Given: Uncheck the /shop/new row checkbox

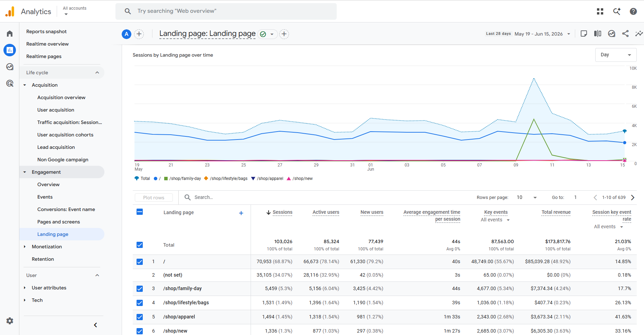Looking at the screenshot, I should (140, 331).
